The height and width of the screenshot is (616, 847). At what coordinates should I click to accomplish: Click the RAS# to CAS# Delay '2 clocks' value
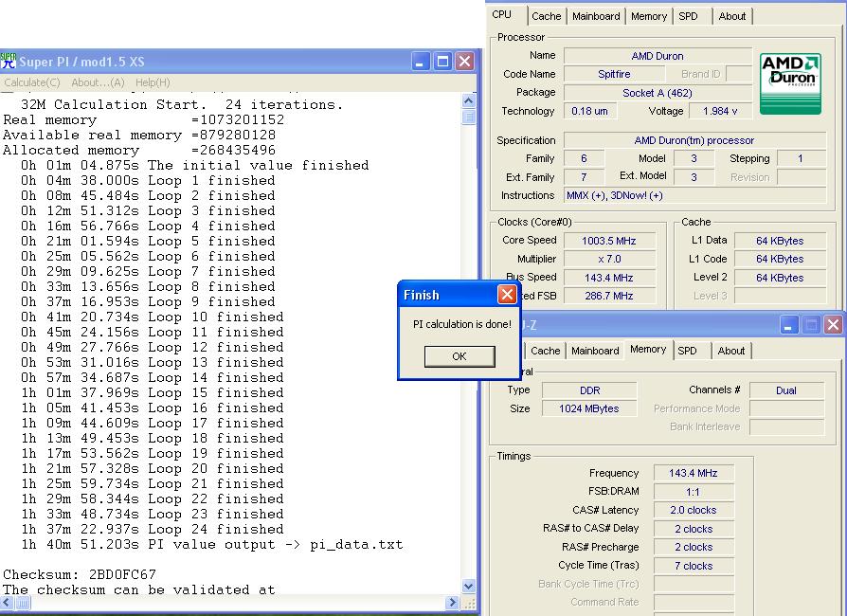tap(694, 529)
